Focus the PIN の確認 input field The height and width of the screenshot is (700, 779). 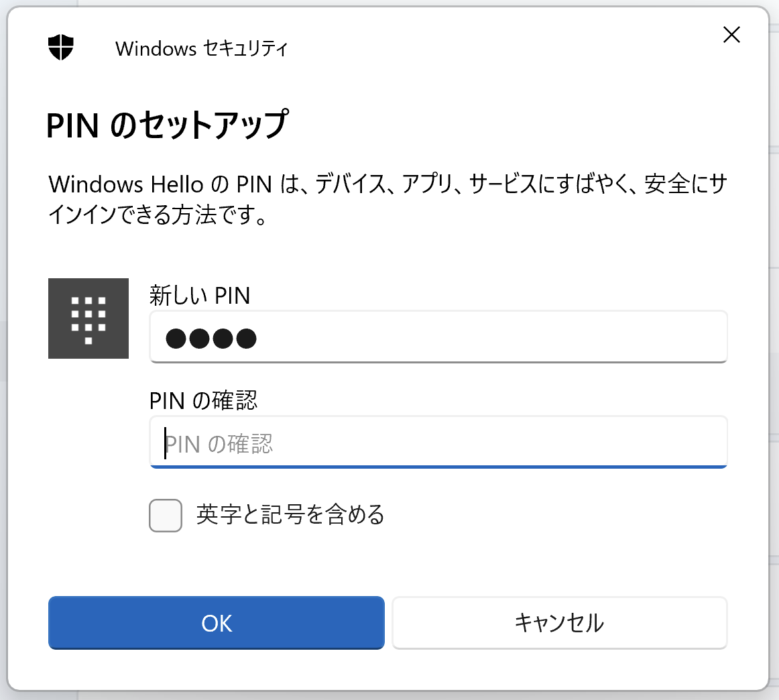pos(437,443)
